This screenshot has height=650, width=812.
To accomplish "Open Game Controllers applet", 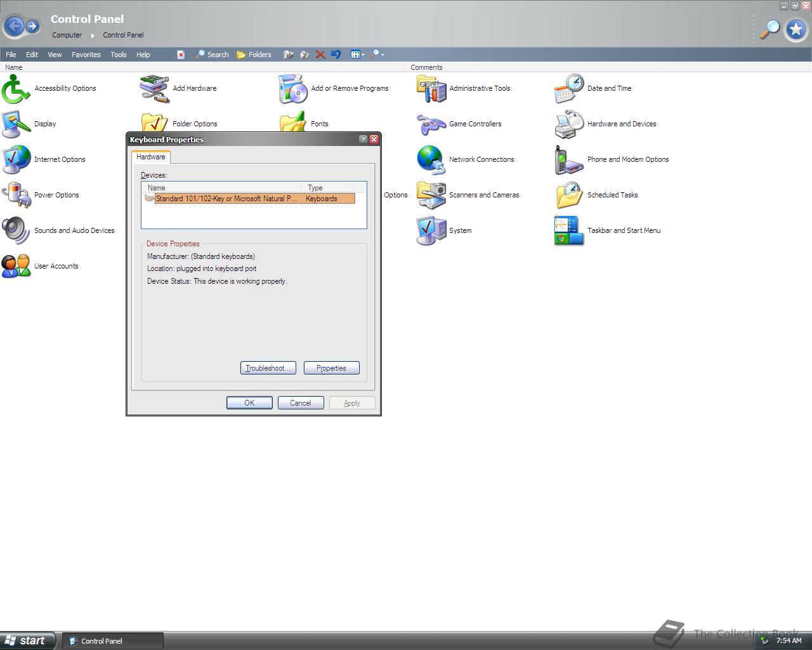I will (459, 124).
